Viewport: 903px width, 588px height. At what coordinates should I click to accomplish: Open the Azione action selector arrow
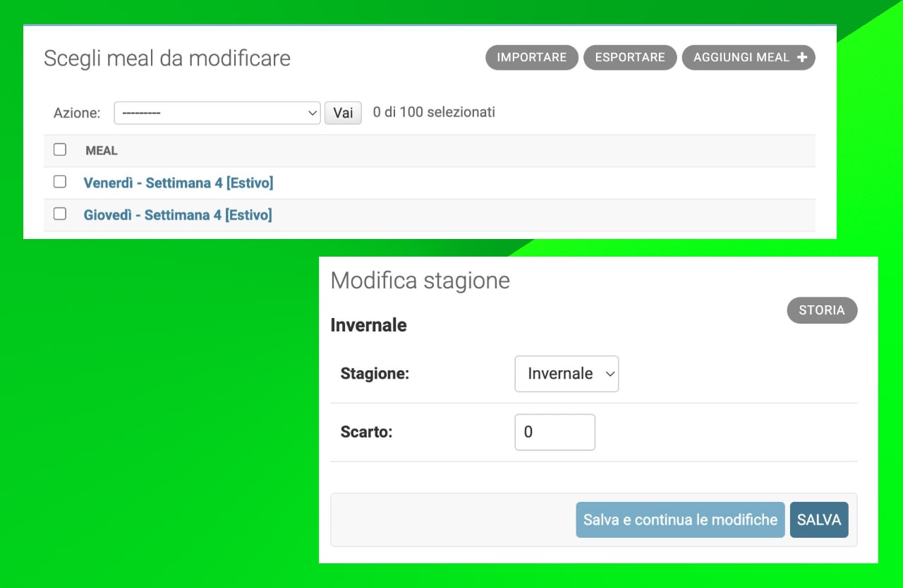pos(313,113)
